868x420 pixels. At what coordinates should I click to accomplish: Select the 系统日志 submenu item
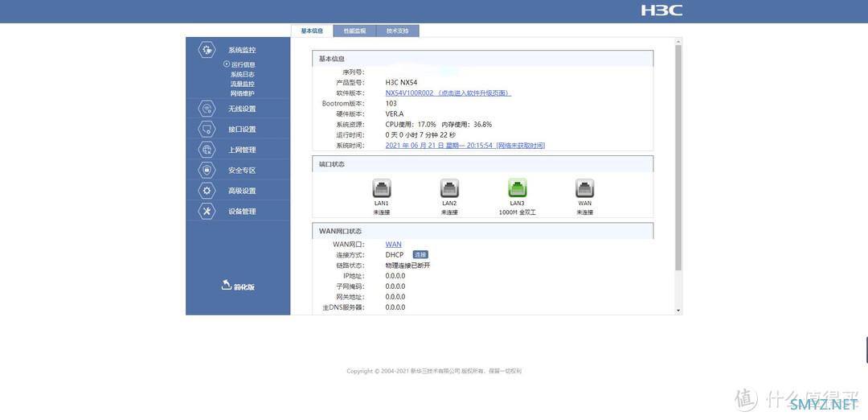[x=243, y=74]
